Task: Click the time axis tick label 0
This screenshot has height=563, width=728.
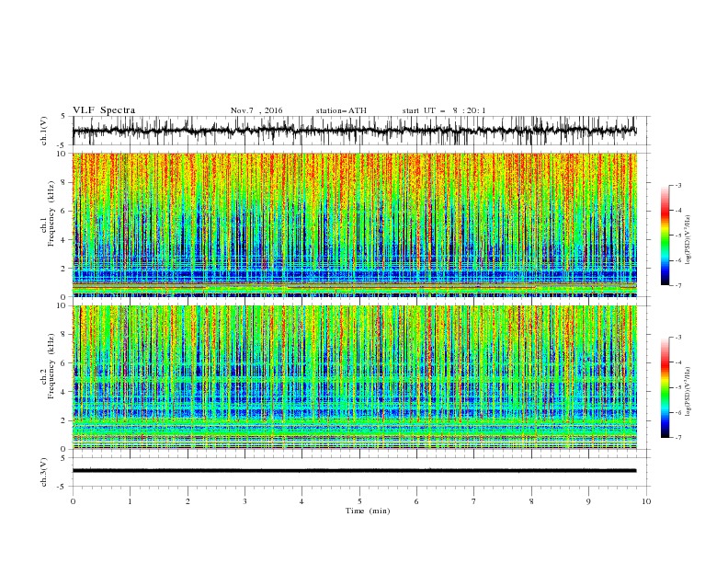Action: coord(73,501)
